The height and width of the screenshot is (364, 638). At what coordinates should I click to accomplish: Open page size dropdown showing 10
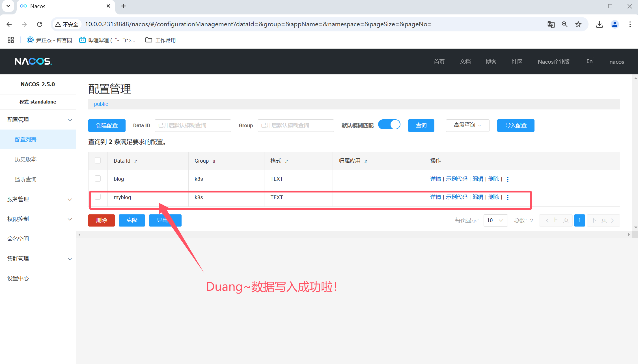tap(495, 220)
